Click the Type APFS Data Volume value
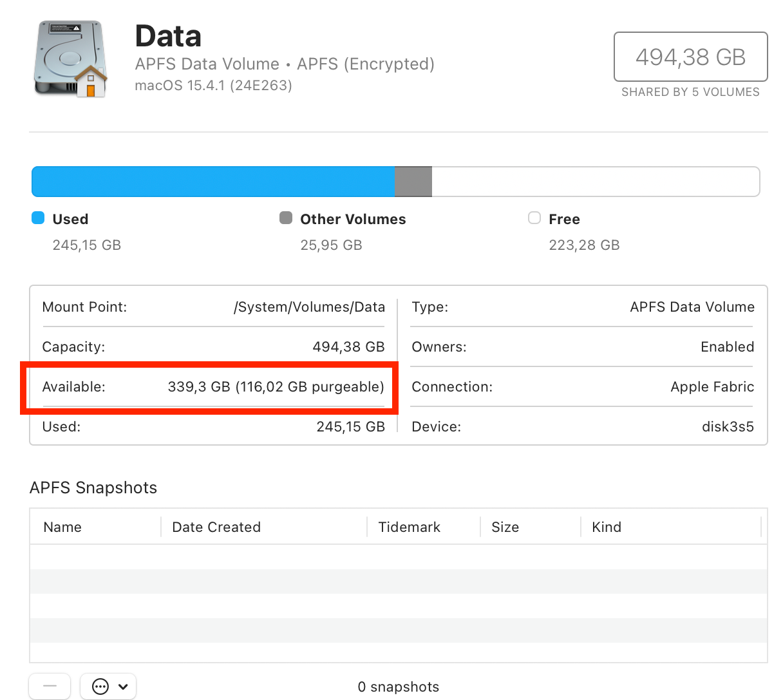783x700 pixels. pos(692,307)
